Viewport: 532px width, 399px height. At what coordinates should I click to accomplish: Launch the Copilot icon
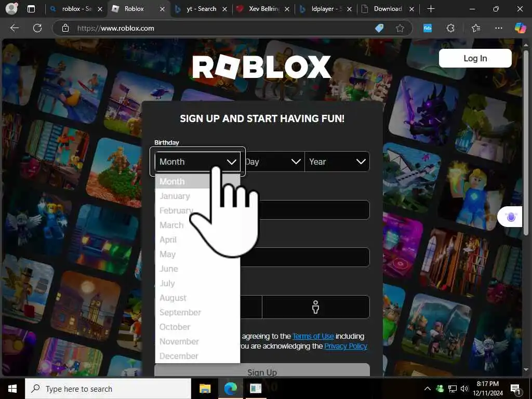point(520,28)
